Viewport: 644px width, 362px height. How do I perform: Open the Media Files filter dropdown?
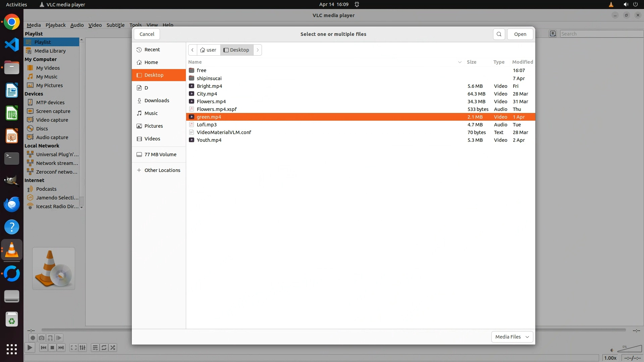click(512, 337)
